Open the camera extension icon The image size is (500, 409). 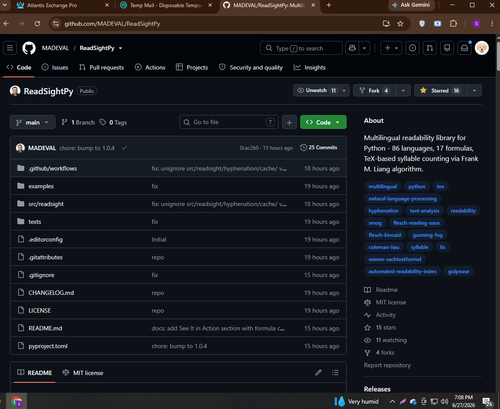pos(438,24)
